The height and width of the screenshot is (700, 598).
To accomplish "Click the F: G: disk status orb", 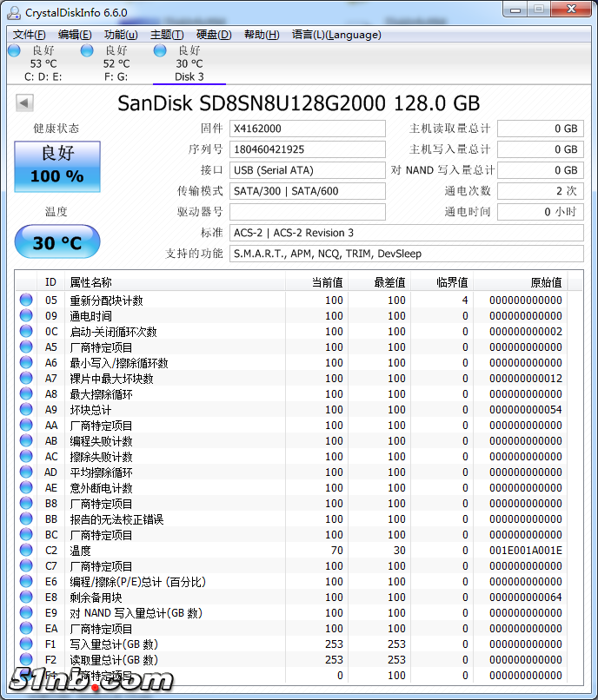I will pos(87,51).
